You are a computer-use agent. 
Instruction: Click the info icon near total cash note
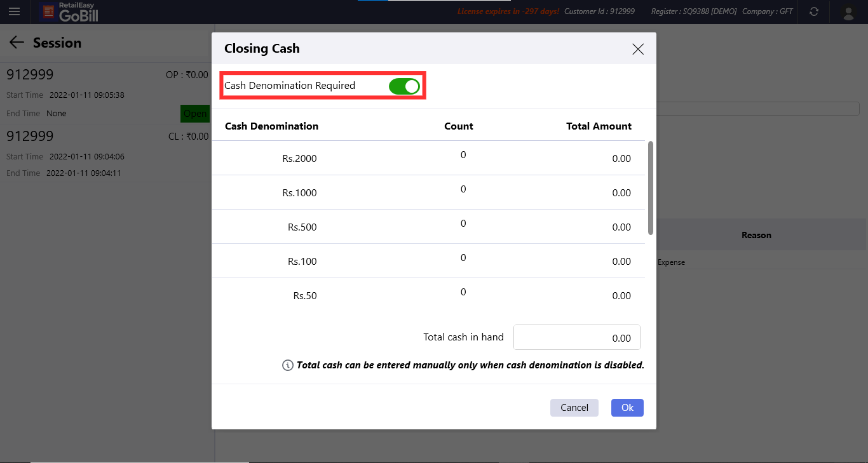pyautogui.click(x=287, y=365)
